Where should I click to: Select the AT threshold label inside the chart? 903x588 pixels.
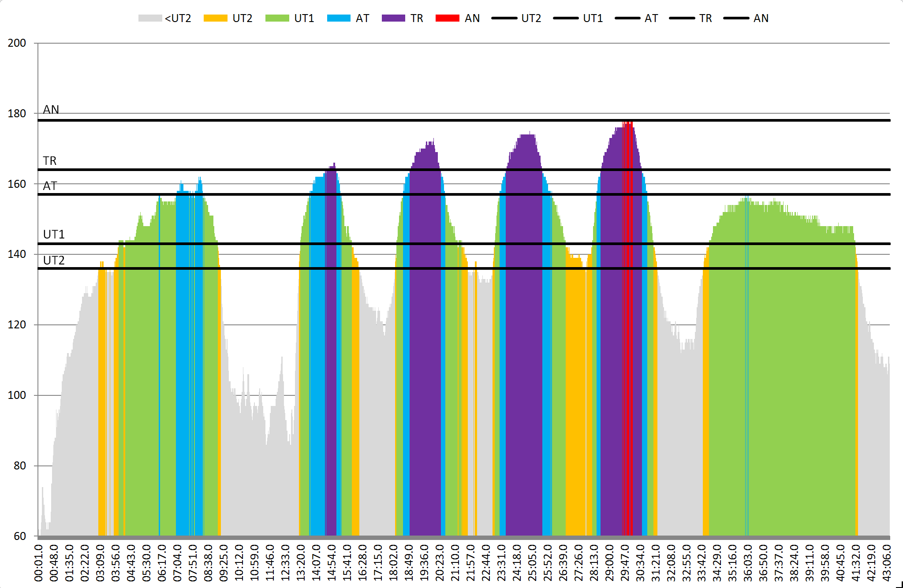point(50,186)
